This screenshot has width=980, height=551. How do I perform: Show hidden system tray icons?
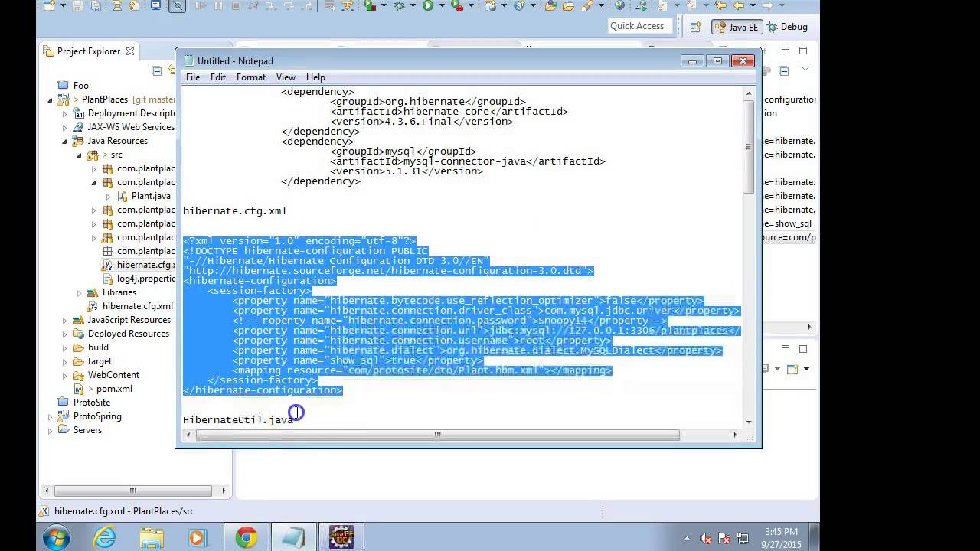coord(686,539)
